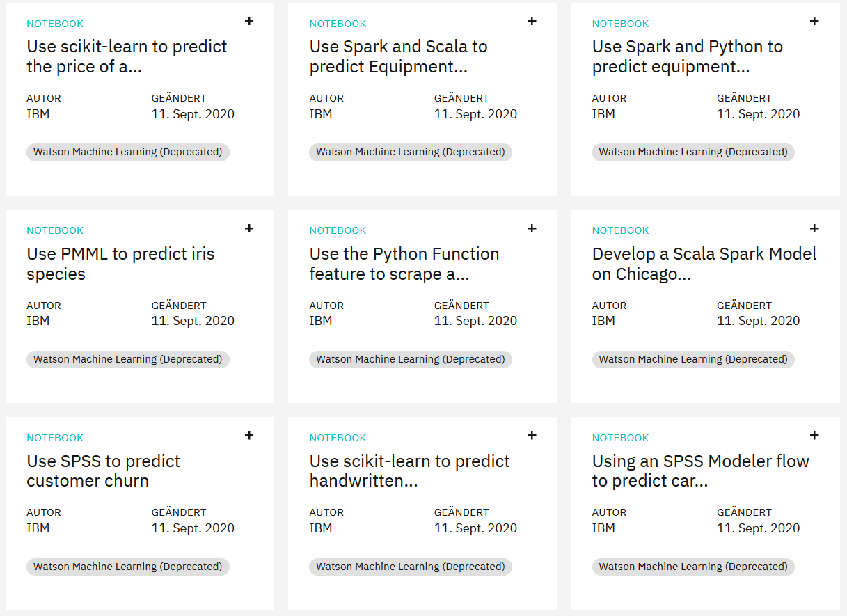Click '11. Sept. 2020' date on Python Function card
The height and width of the screenshot is (616, 847).
pyautogui.click(x=475, y=321)
